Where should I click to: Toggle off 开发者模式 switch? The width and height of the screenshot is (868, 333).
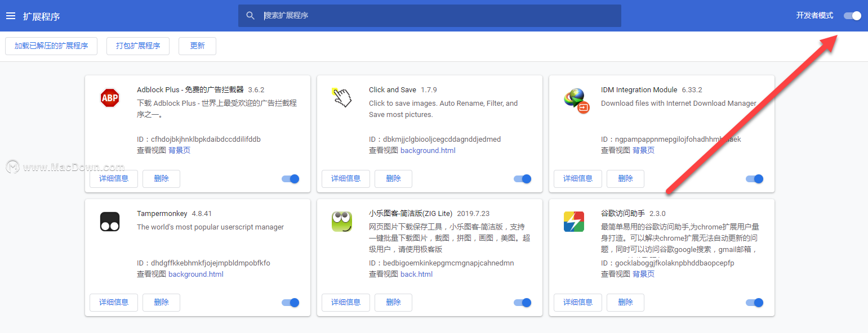tap(853, 16)
